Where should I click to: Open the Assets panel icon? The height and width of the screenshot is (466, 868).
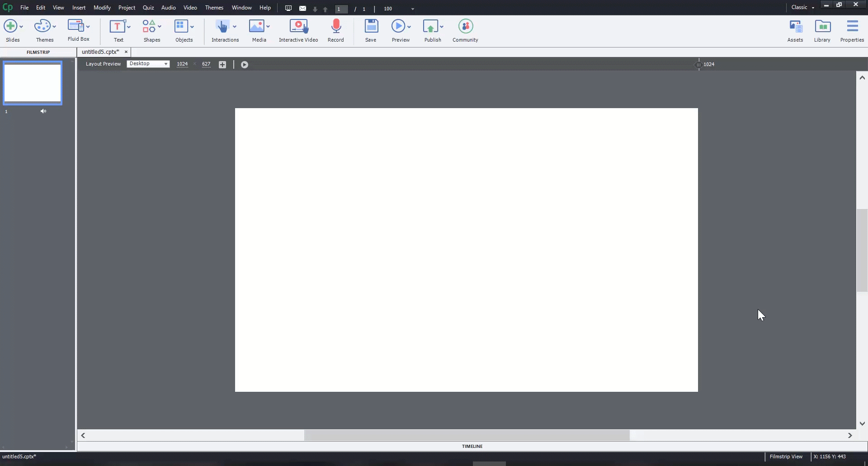point(796,27)
